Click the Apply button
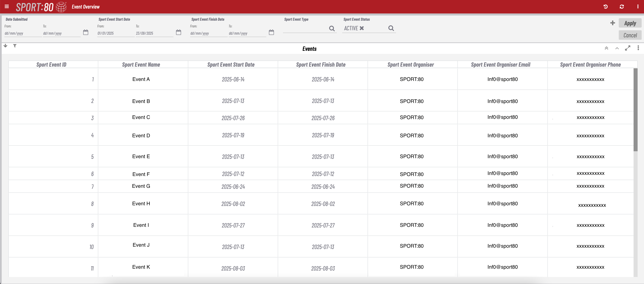The height and width of the screenshot is (284, 644). [630, 23]
